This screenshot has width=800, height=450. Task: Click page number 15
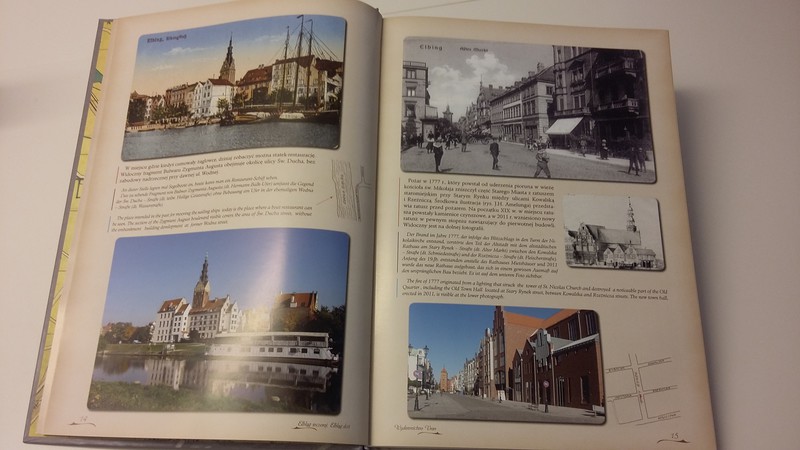(675, 434)
